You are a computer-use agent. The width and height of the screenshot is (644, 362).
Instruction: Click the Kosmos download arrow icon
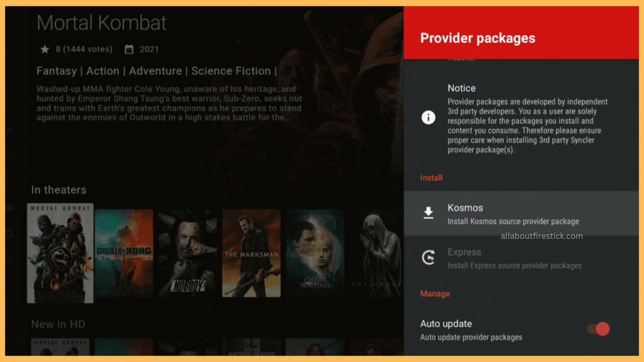click(428, 213)
